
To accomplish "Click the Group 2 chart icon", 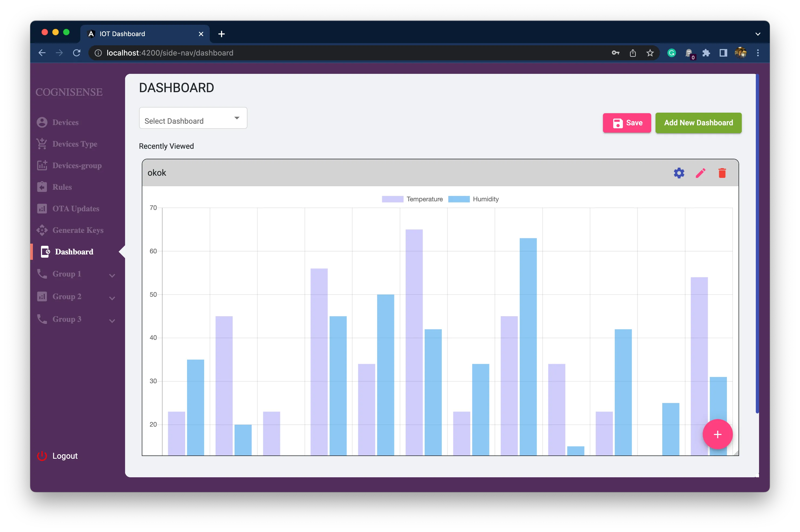I will (42, 296).
